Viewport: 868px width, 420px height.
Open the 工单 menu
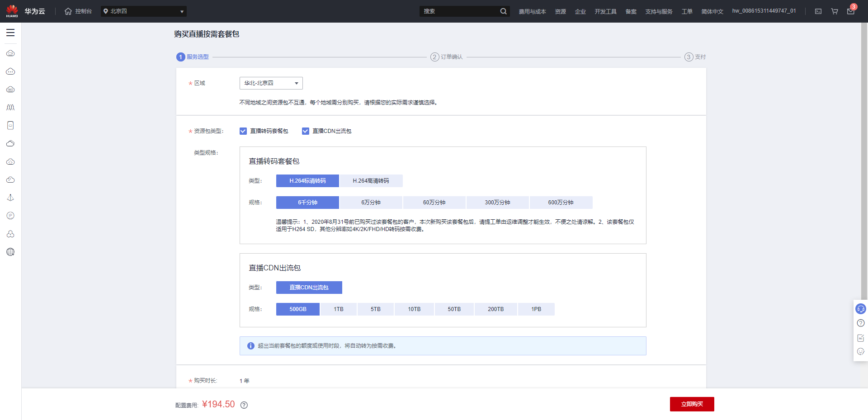(x=687, y=11)
